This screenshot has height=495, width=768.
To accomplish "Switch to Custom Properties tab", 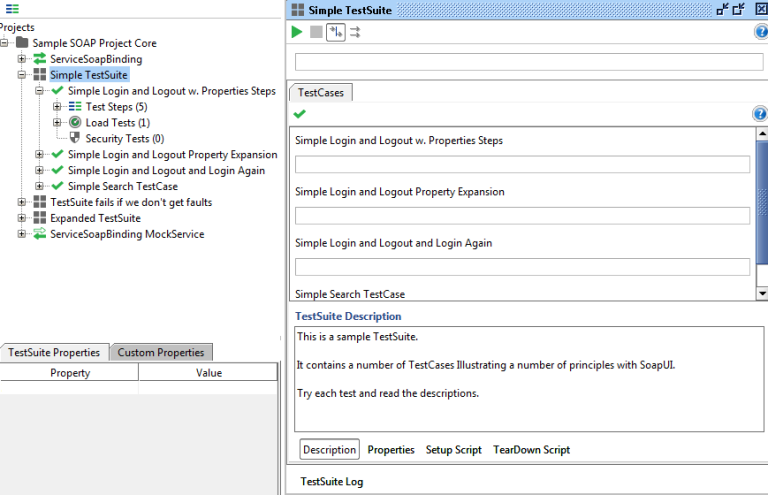I will 160,352.
